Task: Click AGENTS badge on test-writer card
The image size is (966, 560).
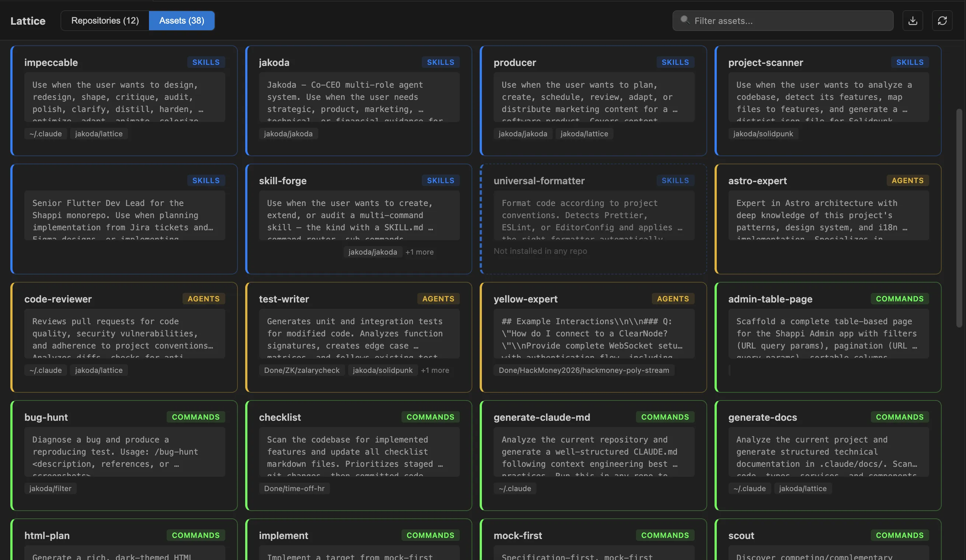Action: click(438, 299)
